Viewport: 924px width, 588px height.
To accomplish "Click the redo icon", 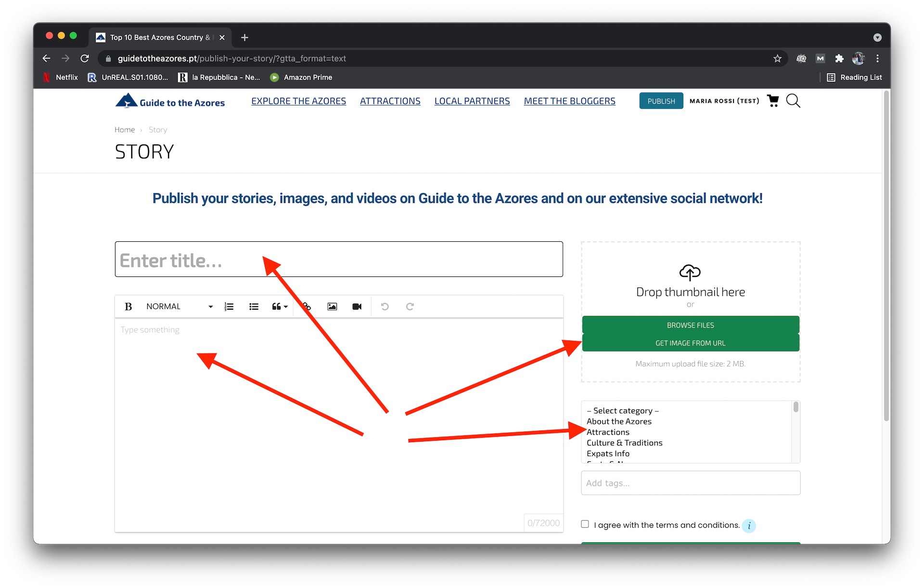I will point(410,307).
